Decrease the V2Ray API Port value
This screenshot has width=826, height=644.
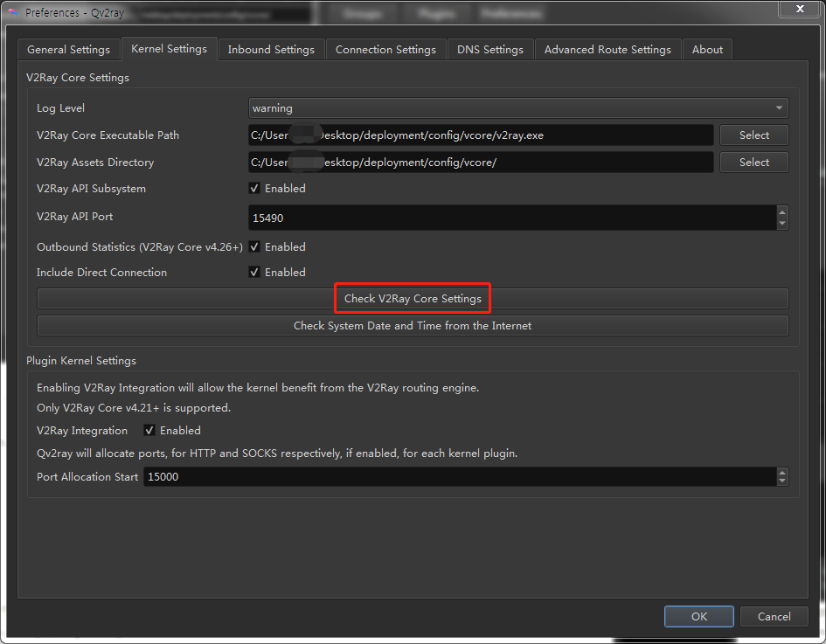coord(782,224)
